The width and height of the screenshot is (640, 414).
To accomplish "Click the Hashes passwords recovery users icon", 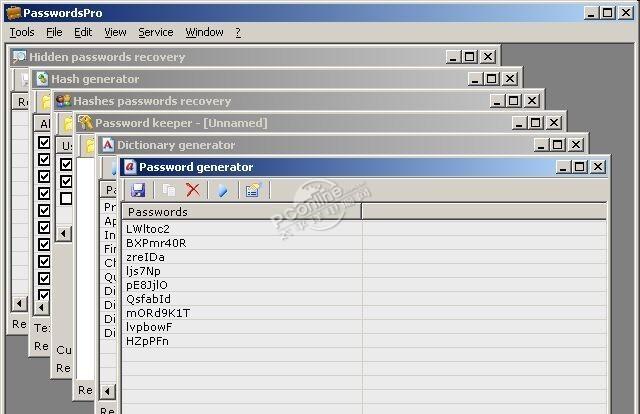I will (63, 100).
